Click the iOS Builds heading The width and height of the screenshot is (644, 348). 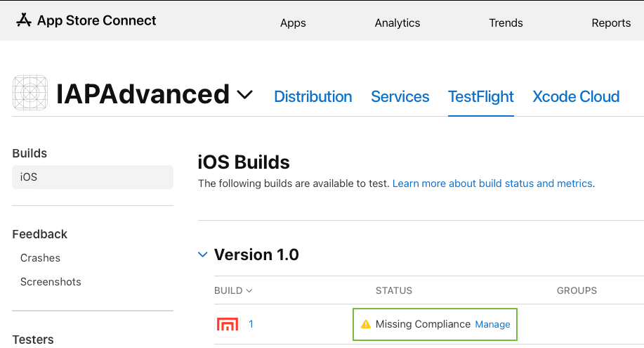pos(244,162)
